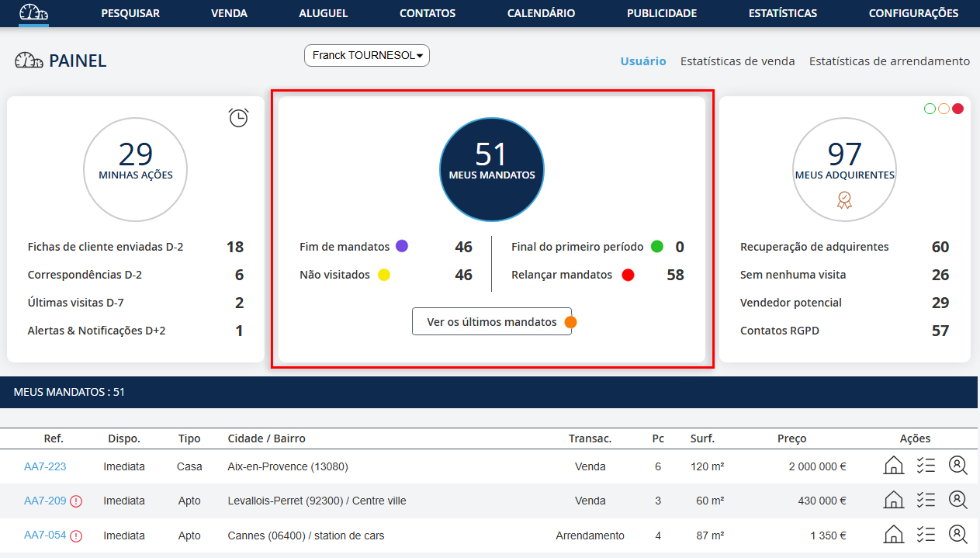Viewport: 980px width, 558px height.
Task: Open the AA7-223 reference link
Action: pyautogui.click(x=45, y=466)
